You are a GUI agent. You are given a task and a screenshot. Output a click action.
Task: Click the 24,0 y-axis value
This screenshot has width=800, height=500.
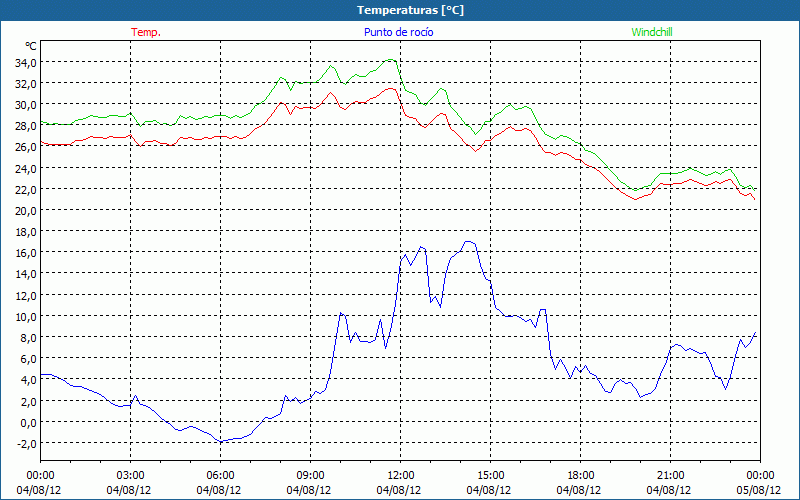tap(27, 168)
